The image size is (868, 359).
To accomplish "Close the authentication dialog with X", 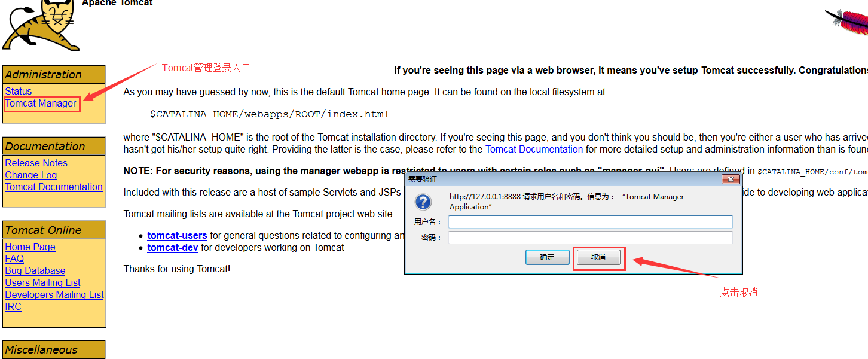I will click(x=731, y=180).
